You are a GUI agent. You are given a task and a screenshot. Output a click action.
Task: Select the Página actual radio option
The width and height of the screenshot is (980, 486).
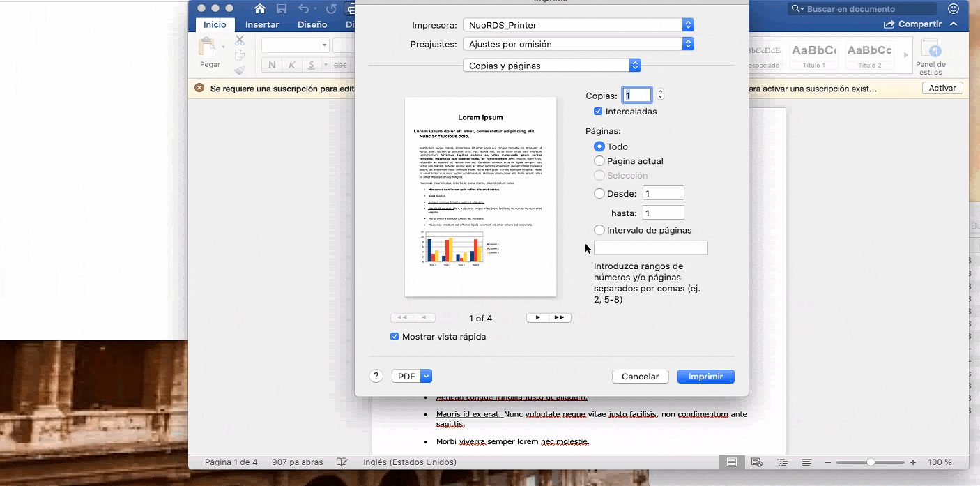click(599, 160)
